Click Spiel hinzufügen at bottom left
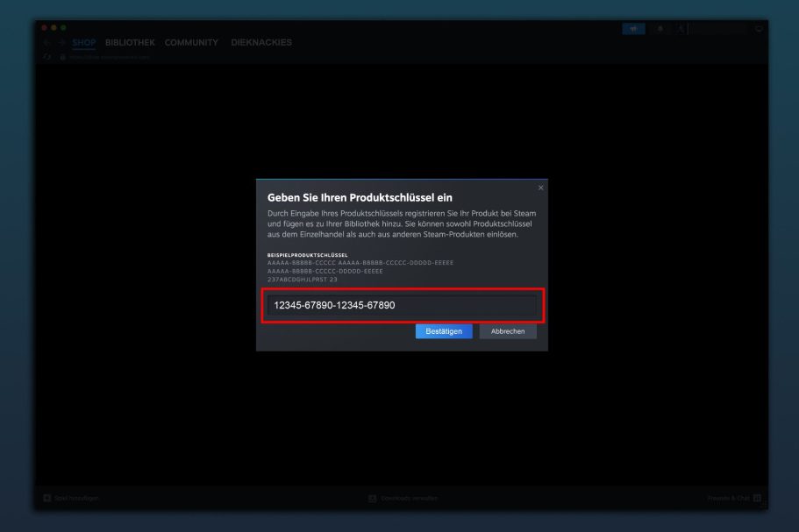 (76, 498)
